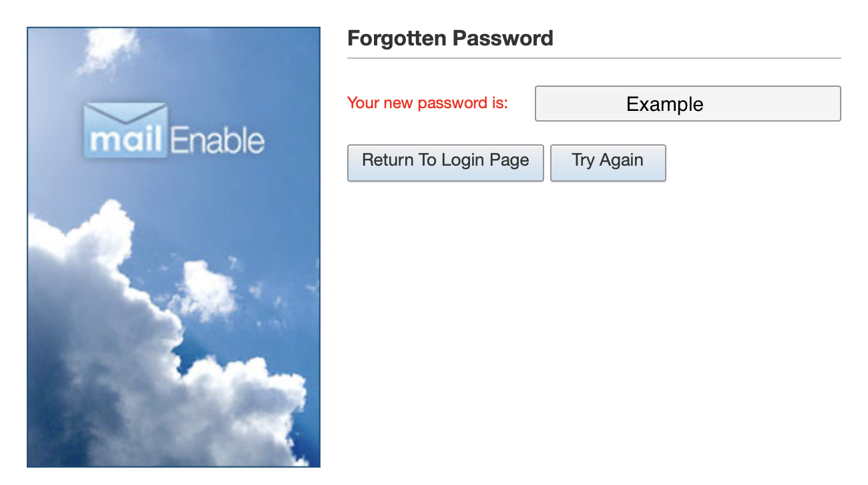This screenshot has height=485, width=868.
Task: Click the word "Again" on the retry button
Action: click(621, 160)
